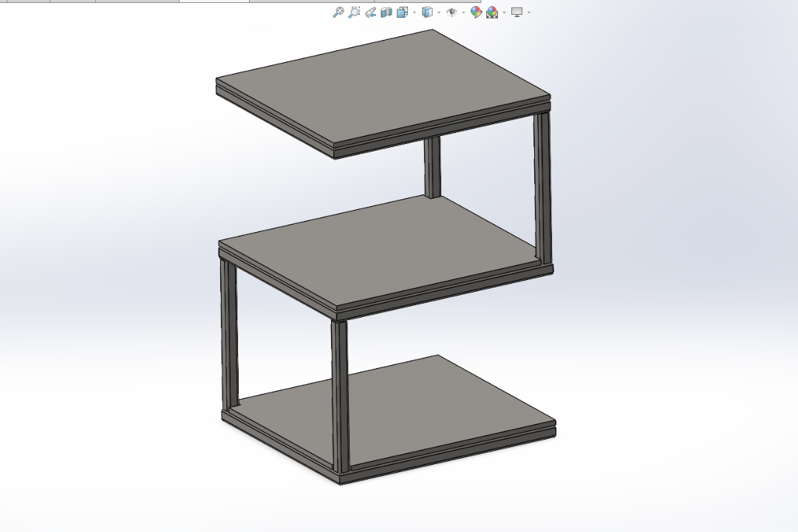Select the Zoom to Area tool
This screenshot has width=798, height=532.
tap(354, 13)
